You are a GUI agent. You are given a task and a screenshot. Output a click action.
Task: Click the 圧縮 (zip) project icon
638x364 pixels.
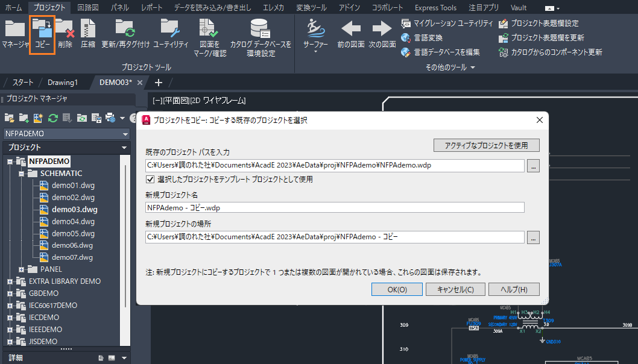click(x=88, y=33)
